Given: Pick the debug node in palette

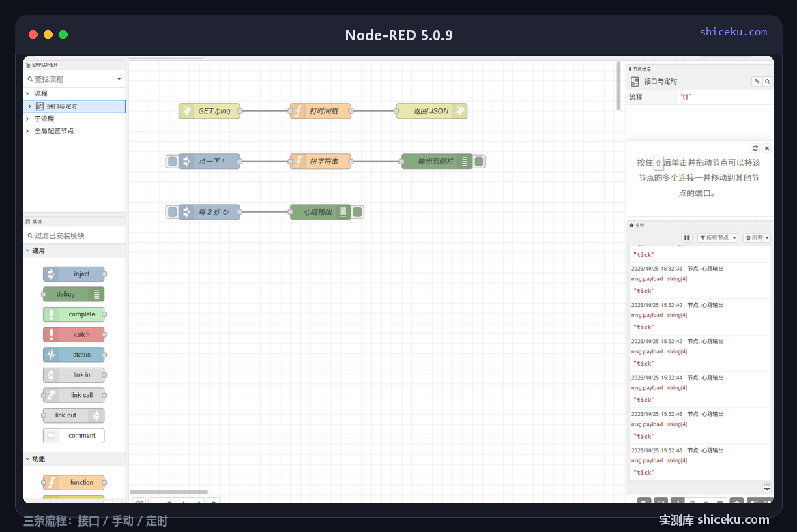Looking at the screenshot, I should [74, 294].
